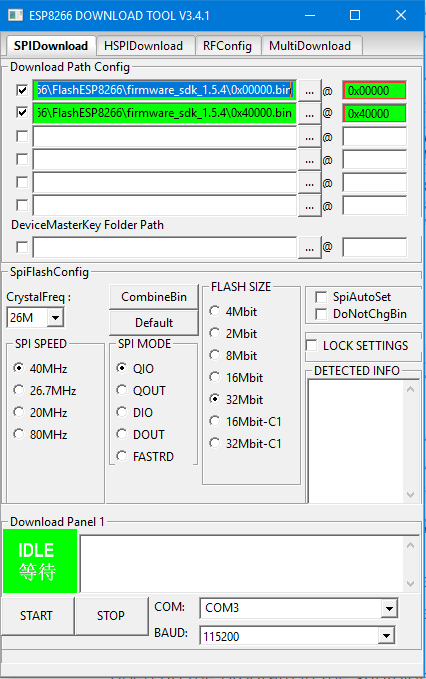Image resolution: width=426 pixels, height=679 pixels.
Task: Open the RFConfig tab
Action: [227, 45]
